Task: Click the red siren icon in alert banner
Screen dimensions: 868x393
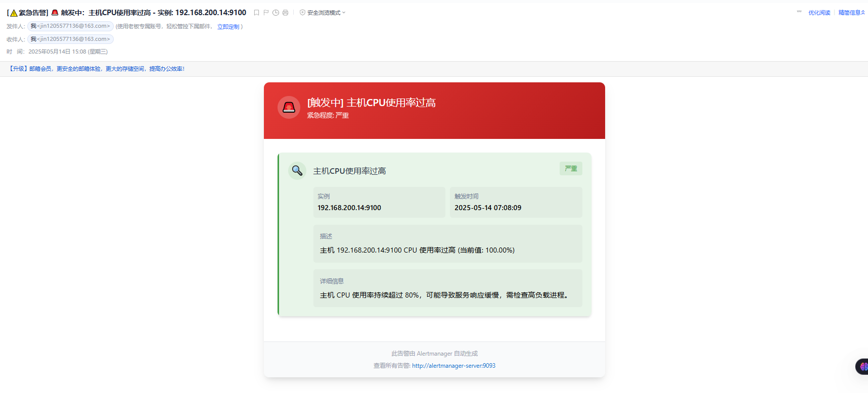Action: coord(289,107)
